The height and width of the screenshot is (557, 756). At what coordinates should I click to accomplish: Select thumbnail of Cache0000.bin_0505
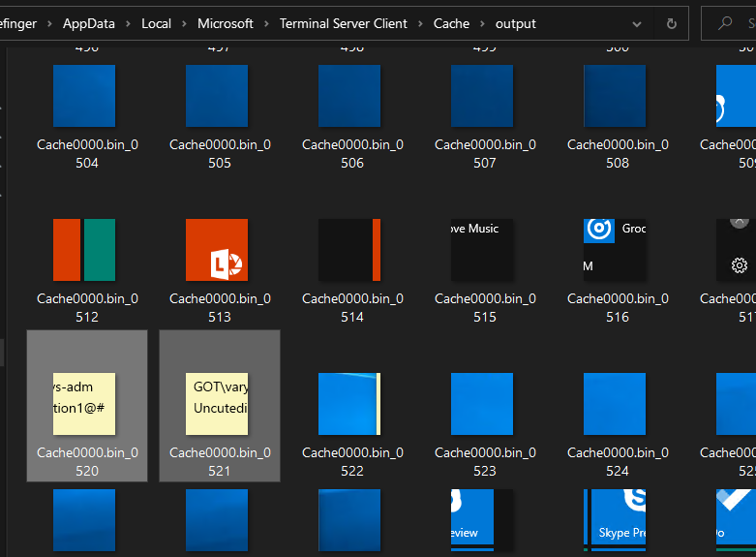(217, 96)
